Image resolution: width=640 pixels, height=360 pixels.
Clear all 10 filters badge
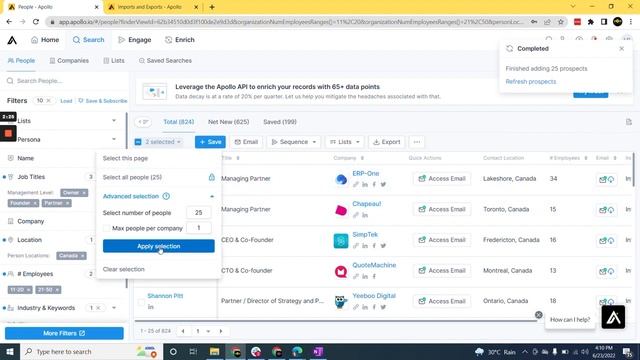49,100
